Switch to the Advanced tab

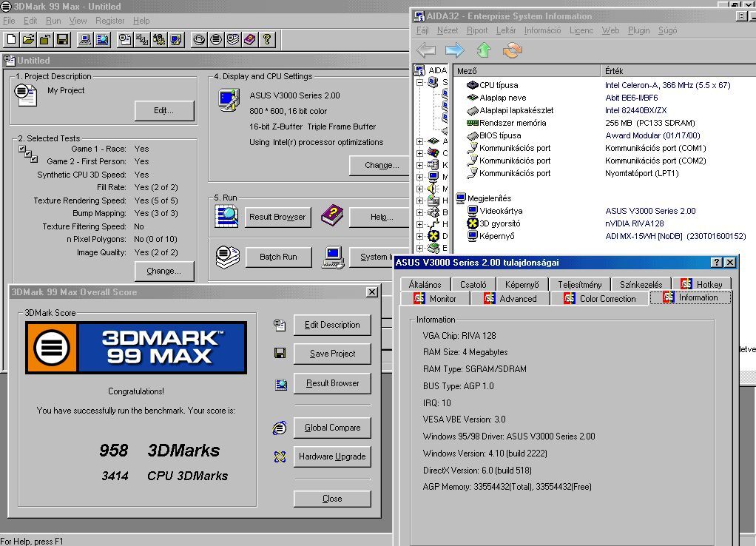coord(510,299)
